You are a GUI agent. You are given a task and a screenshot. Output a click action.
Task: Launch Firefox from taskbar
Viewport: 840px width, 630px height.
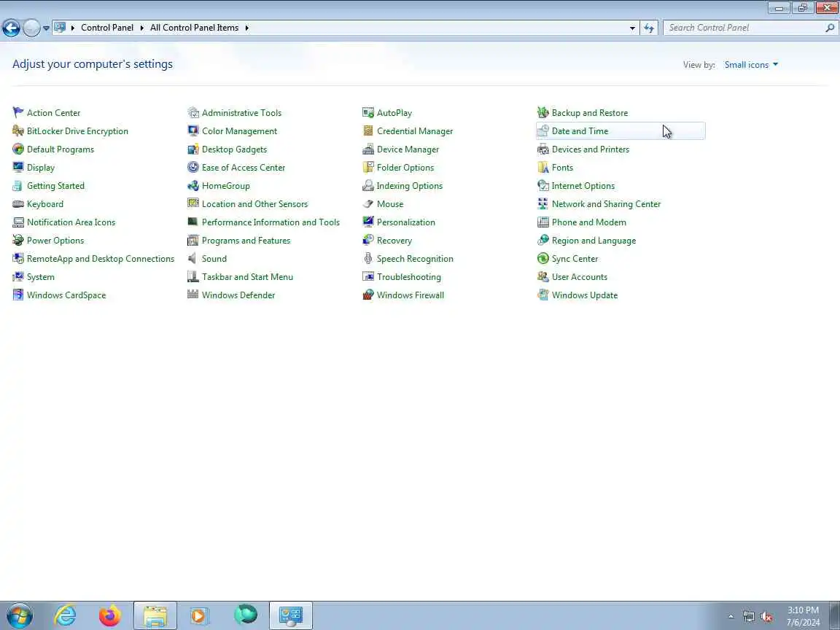tap(110, 615)
